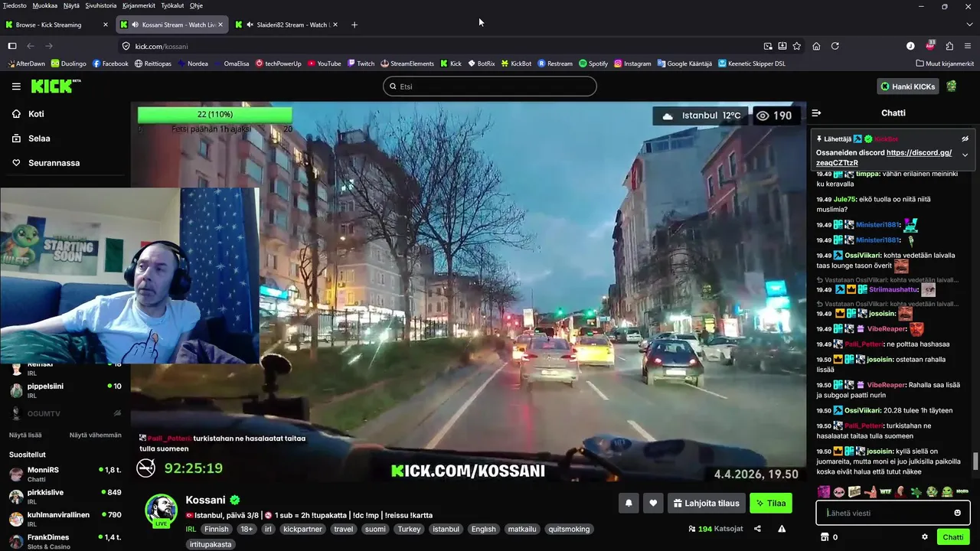The height and width of the screenshot is (551, 980).
Task: Open the Kirjanmerkit menu
Action: 139,5
